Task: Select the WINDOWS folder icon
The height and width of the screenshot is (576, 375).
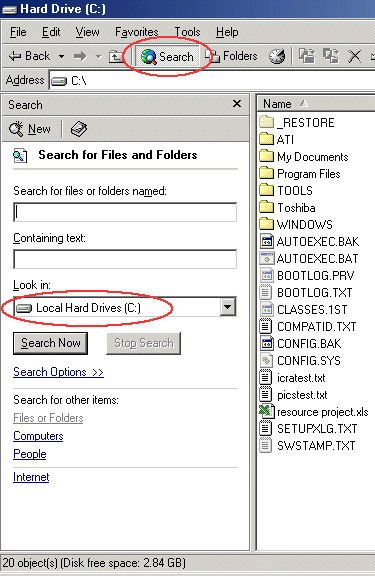Action: coord(266,224)
